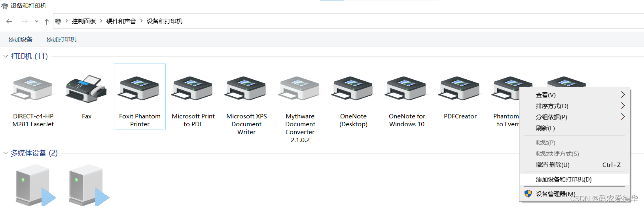
Task: Click the address bar printer icon
Action: pos(58,21)
